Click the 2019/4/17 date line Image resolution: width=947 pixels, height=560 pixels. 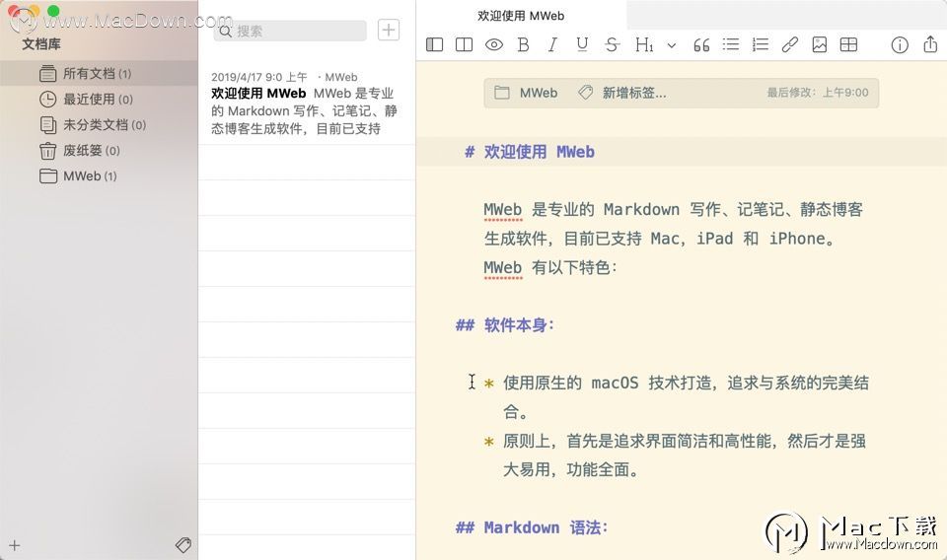tap(284, 77)
